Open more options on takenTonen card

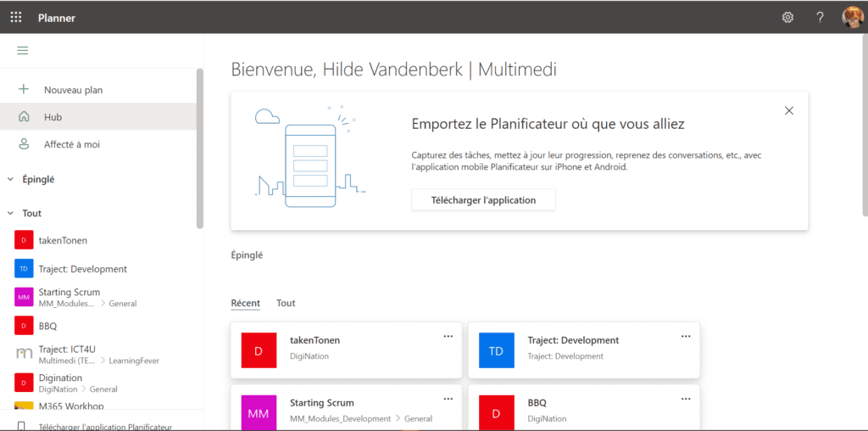(x=448, y=336)
